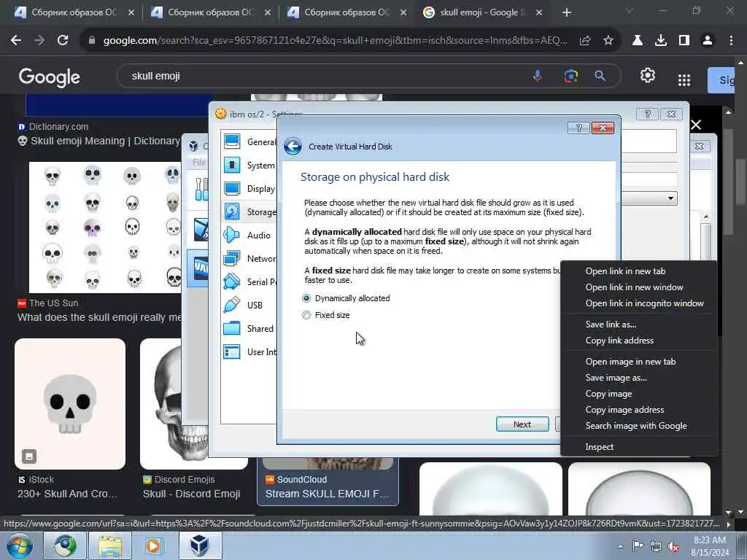Open Chrome profile menu
Screen dimensions: 747x560
point(708,41)
